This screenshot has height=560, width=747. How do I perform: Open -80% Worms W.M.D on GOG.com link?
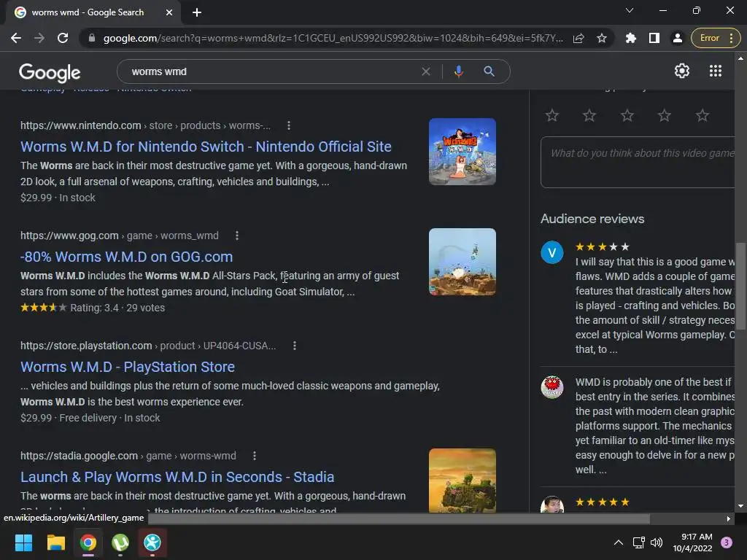127,257
